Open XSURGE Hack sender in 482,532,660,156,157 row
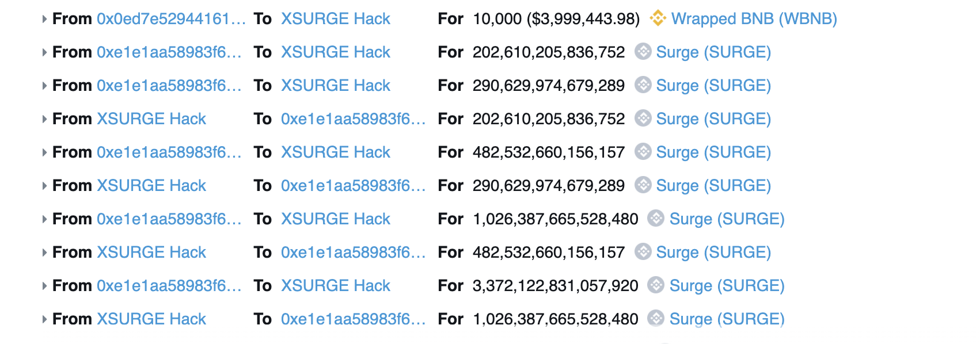The image size is (980, 344). 151,252
